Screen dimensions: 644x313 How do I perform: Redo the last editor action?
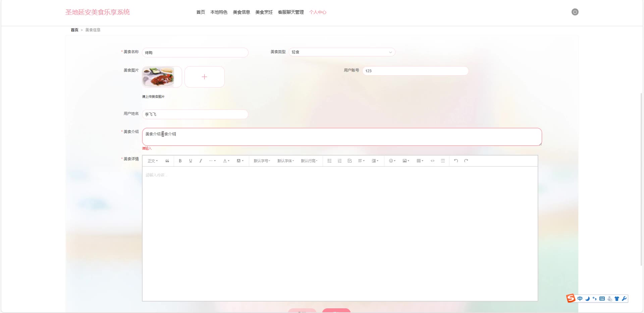click(x=466, y=161)
